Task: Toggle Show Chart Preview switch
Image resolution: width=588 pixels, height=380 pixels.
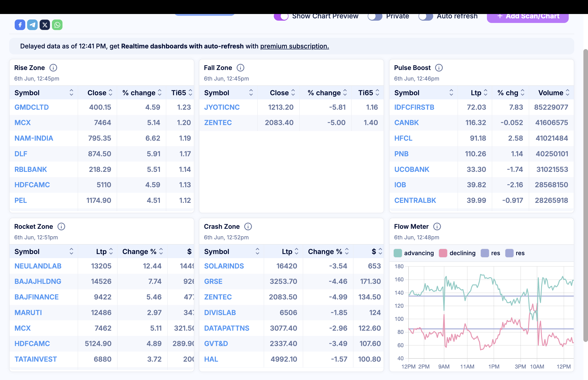Action: (x=281, y=17)
